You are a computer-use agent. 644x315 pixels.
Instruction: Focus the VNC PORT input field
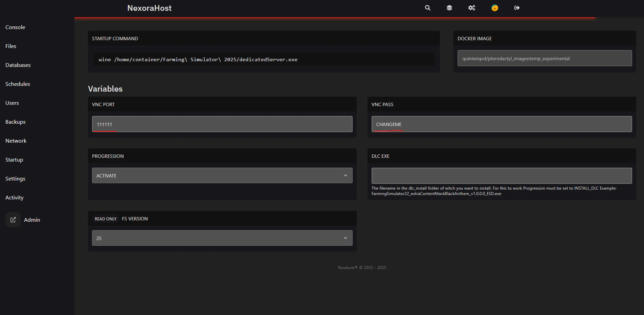(222, 124)
